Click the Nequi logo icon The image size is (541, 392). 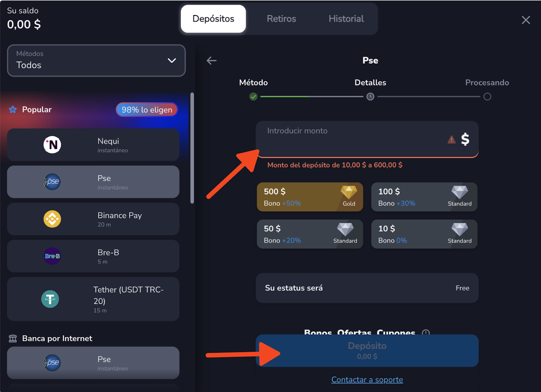tap(52, 145)
